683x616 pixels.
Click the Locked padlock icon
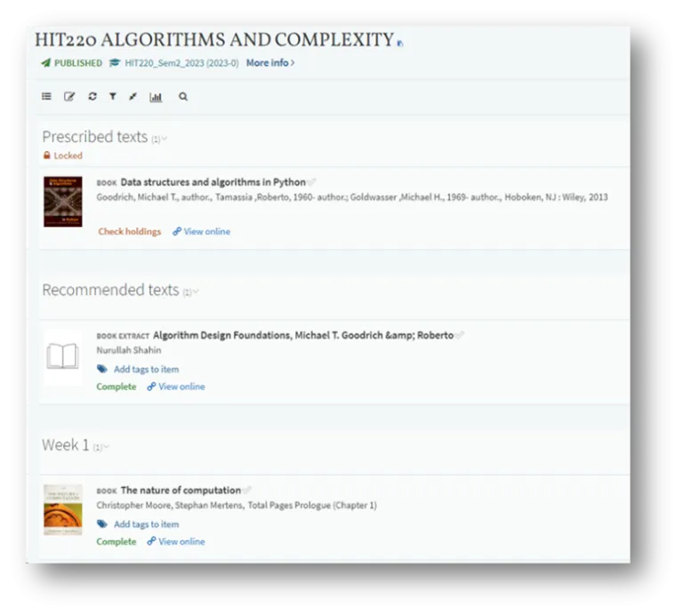[x=46, y=156]
